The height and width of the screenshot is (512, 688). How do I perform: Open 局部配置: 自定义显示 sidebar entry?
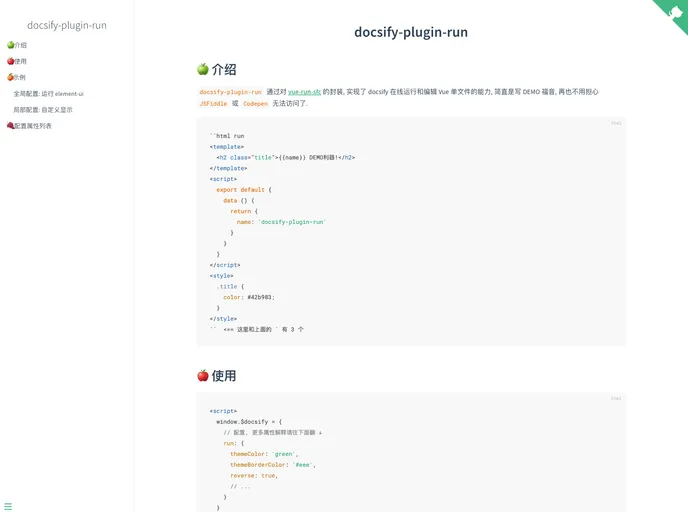[x=43, y=110]
